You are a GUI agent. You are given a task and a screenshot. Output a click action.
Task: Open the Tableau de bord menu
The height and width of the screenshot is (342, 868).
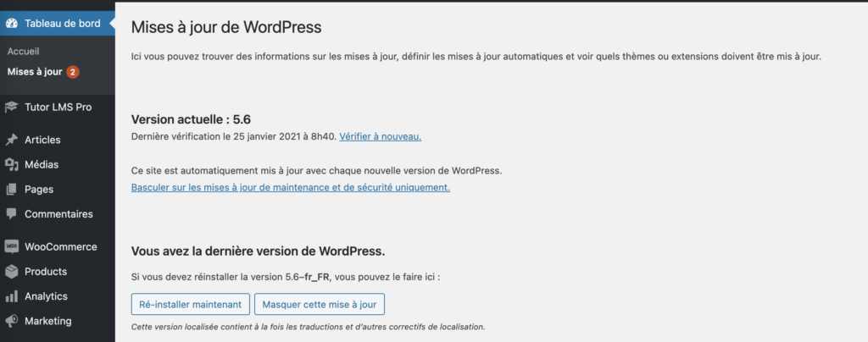(x=58, y=23)
